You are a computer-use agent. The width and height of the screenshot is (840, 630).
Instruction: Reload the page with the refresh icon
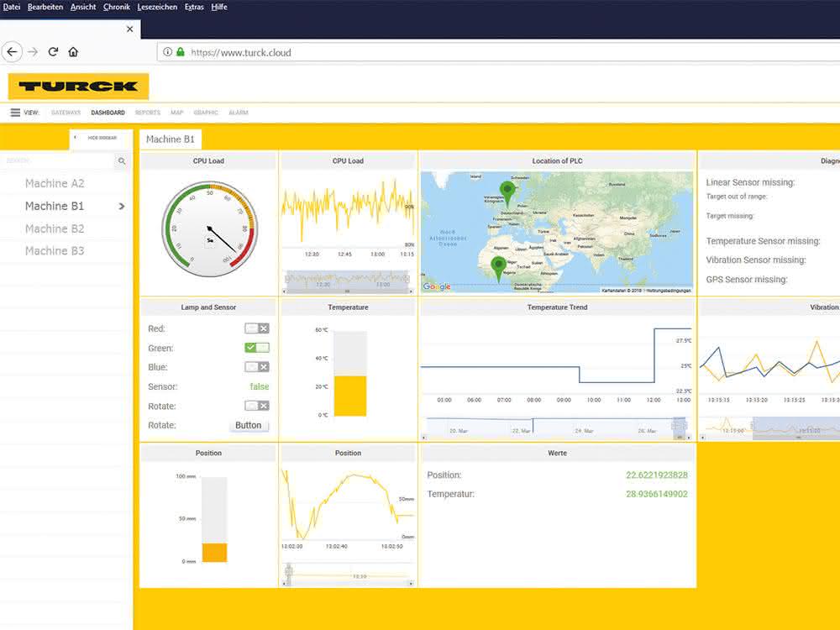click(53, 52)
